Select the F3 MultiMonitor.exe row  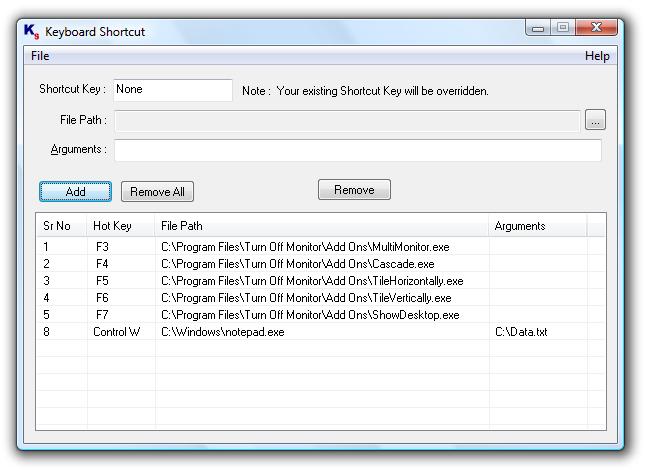(x=321, y=247)
